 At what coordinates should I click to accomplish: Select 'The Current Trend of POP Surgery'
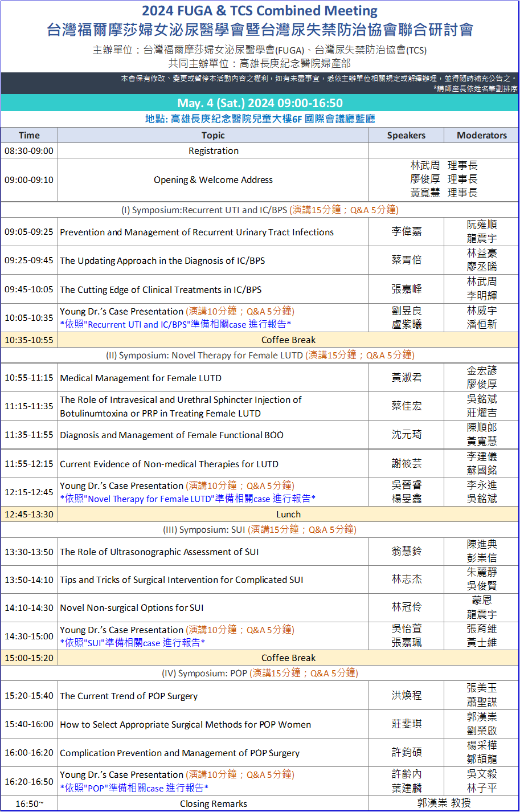(129, 696)
